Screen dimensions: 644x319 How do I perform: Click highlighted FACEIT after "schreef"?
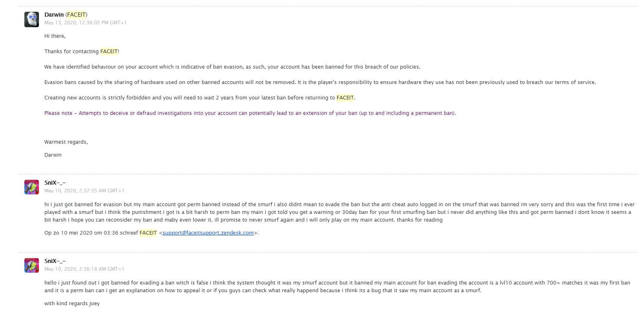(x=148, y=233)
